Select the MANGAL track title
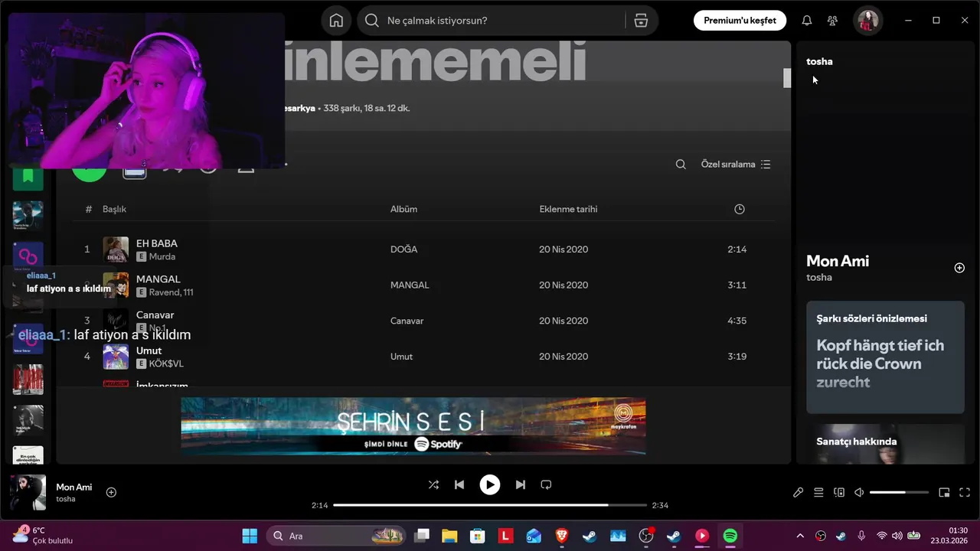The height and width of the screenshot is (551, 980). pos(158,279)
